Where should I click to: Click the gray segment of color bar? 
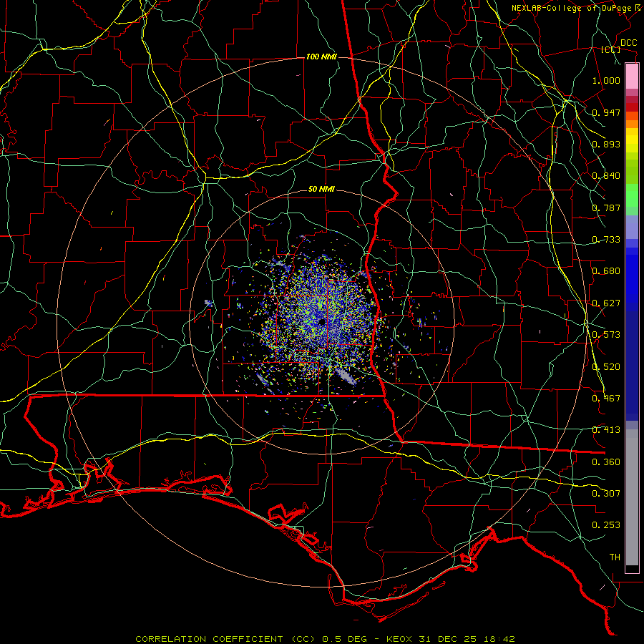click(x=632, y=497)
